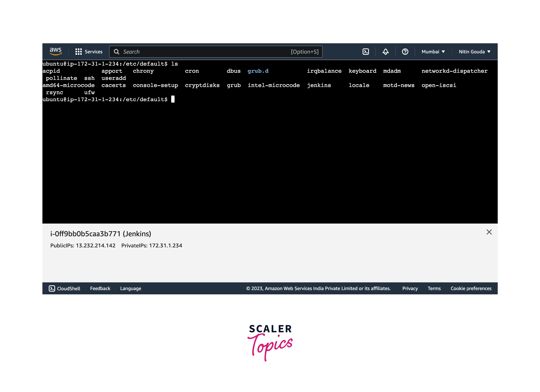Click the grub.d directory name in terminal
Screen dimensions: 540x392
[x=258, y=71]
